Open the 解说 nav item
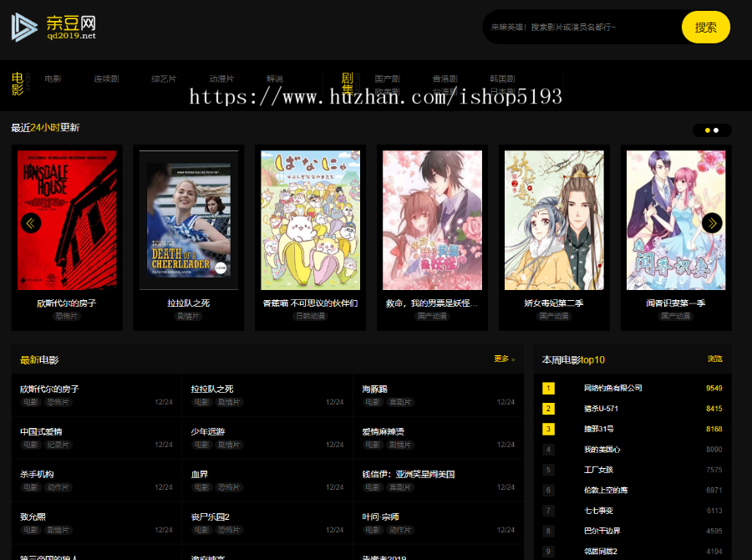The image size is (752, 560). pos(274,79)
